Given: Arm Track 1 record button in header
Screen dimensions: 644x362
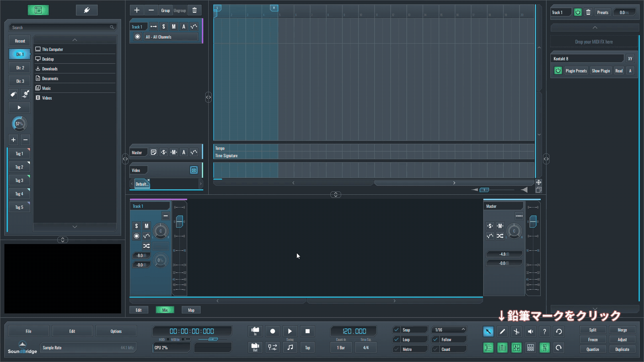Looking at the screenshot, I should pyautogui.click(x=138, y=37).
